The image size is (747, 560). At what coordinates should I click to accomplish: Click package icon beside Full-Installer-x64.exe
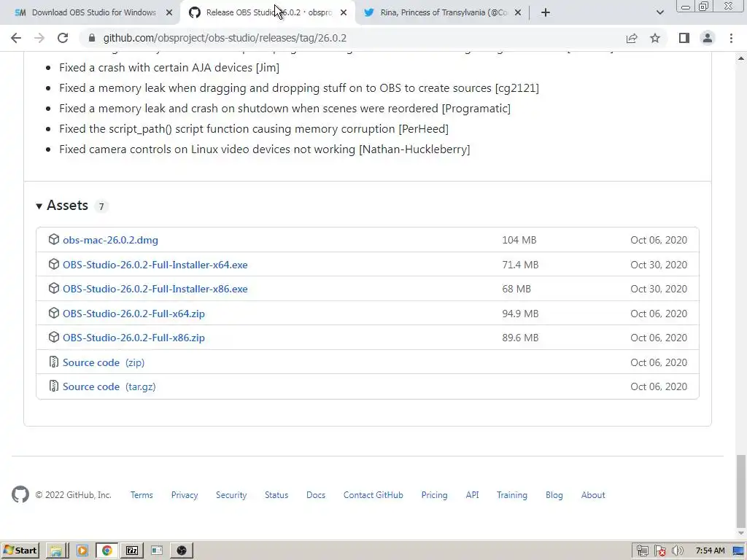[54, 264]
